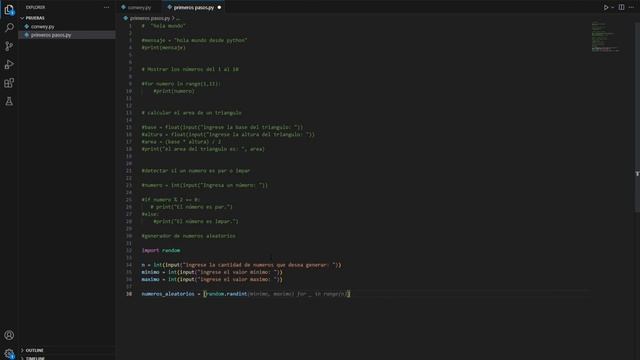Viewport: 640px width, 360px height.
Task: Place cursor on 'import random' line
Action: [161, 250]
